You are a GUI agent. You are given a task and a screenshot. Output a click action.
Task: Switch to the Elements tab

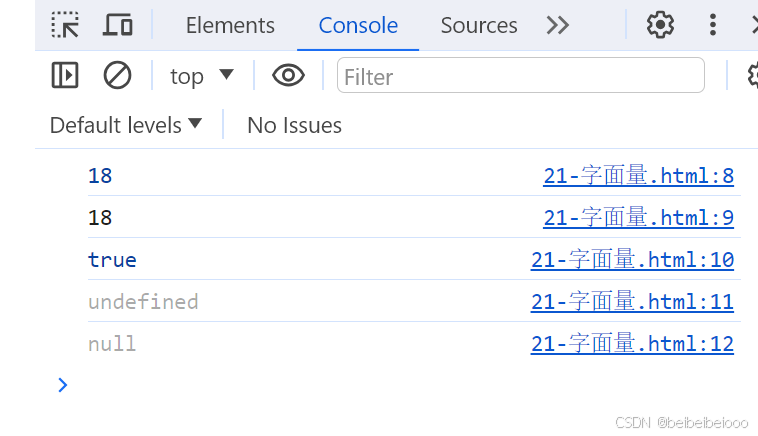230,25
